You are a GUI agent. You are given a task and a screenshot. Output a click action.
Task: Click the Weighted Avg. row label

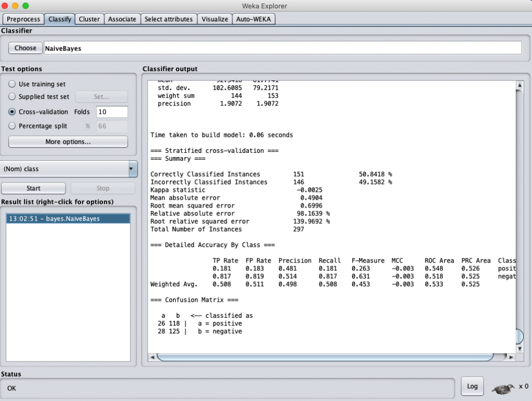[x=174, y=284]
